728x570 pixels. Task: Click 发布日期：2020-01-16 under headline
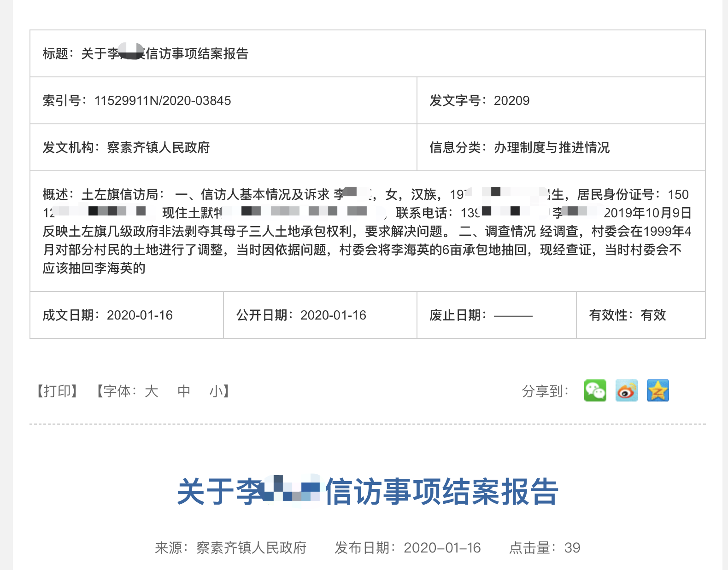(408, 547)
